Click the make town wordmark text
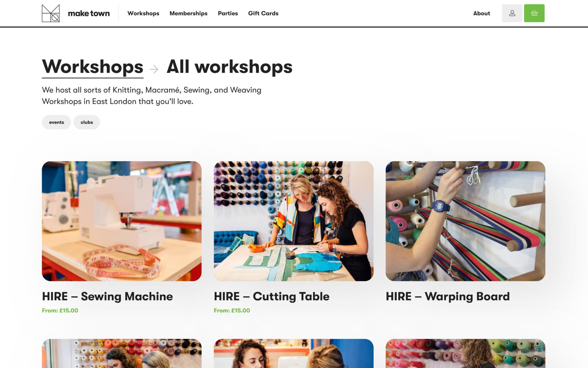Image resolution: width=588 pixels, height=368 pixels. (x=89, y=13)
